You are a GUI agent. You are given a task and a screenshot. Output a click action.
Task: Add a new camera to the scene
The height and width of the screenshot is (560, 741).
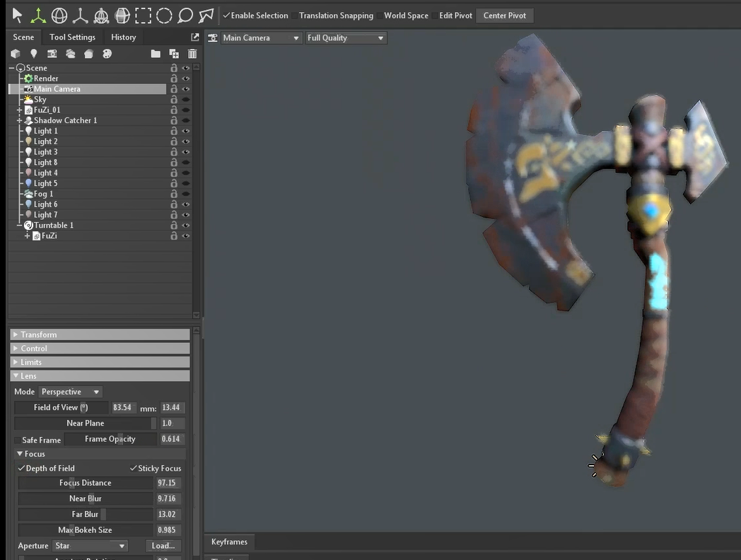coord(52,54)
